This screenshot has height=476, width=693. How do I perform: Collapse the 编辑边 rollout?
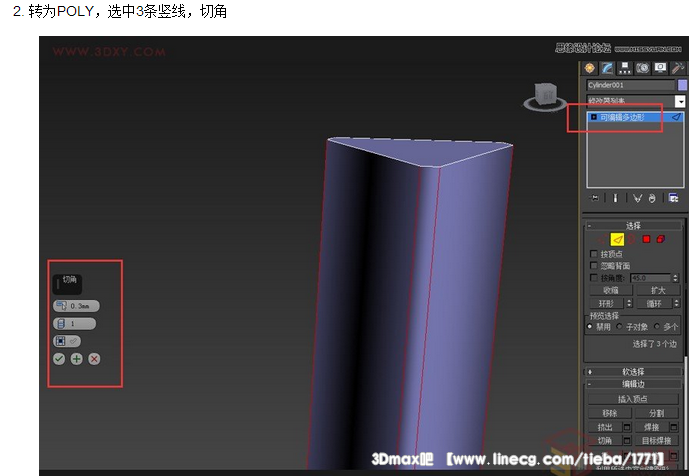(633, 384)
